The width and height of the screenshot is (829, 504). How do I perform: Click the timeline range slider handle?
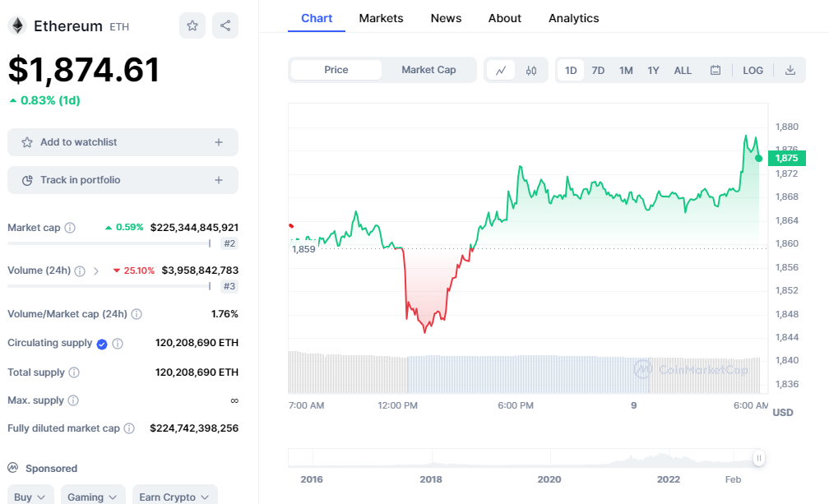[x=758, y=458]
